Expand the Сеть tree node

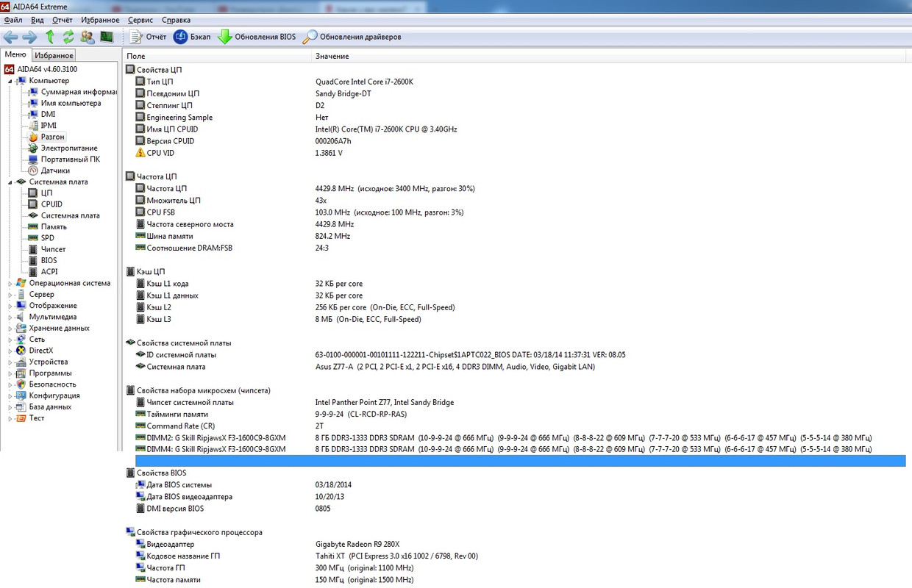(10, 340)
